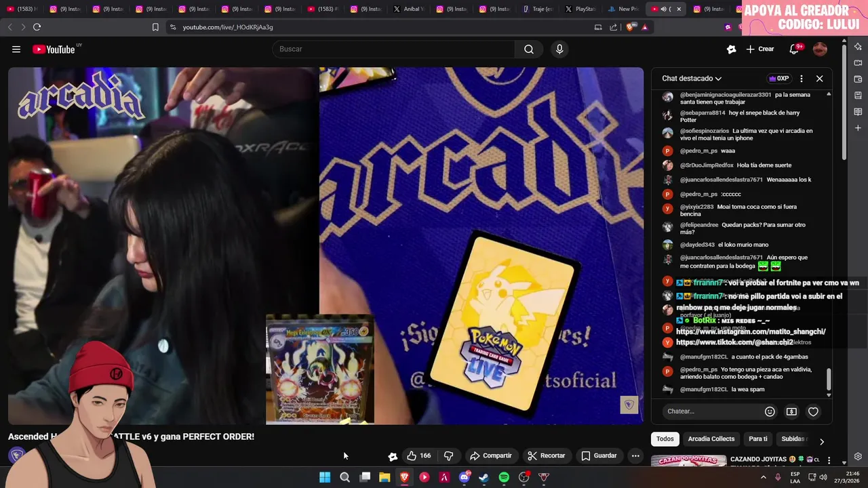Viewport: 868px width, 488px height.
Task: Open Discord from taskbar
Action: pyautogui.click(x=465, y=477)
